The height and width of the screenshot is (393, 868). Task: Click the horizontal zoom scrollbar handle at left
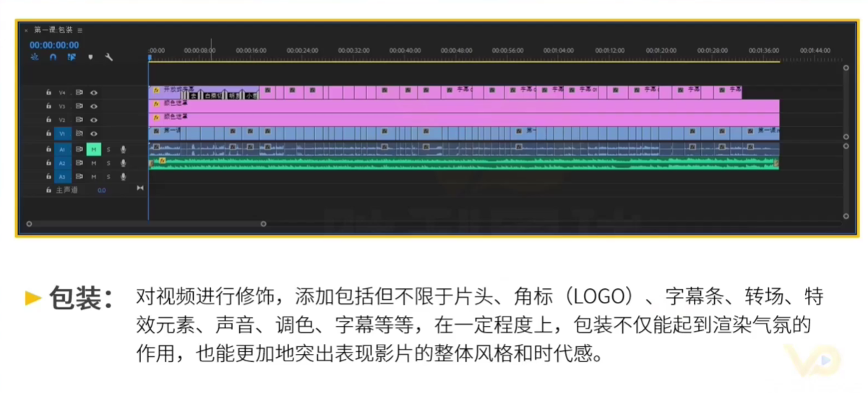click(29, 224)
